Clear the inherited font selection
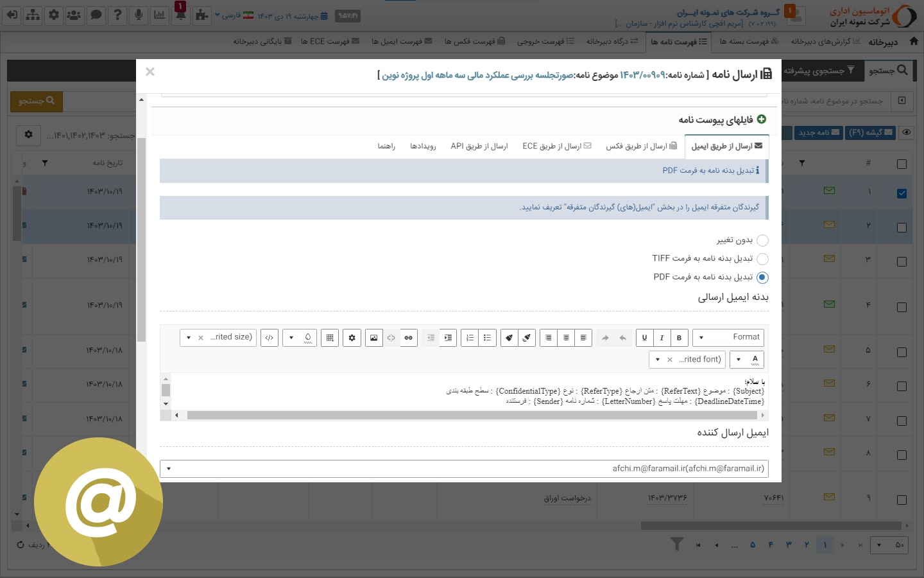Image resolution: width=924 pixels, height=578 pixels. click(670, 360)
